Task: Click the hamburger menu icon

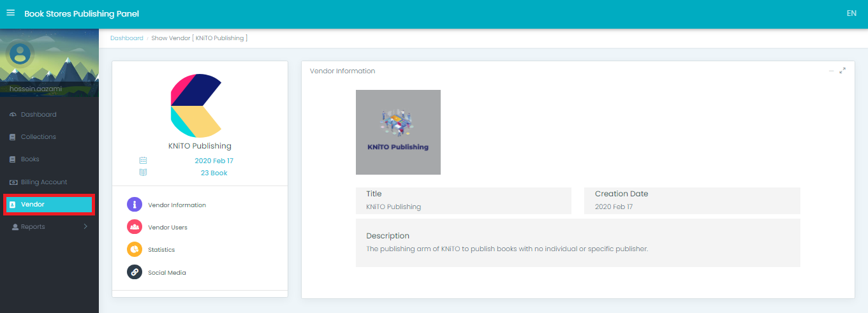Action: point(10,13)
